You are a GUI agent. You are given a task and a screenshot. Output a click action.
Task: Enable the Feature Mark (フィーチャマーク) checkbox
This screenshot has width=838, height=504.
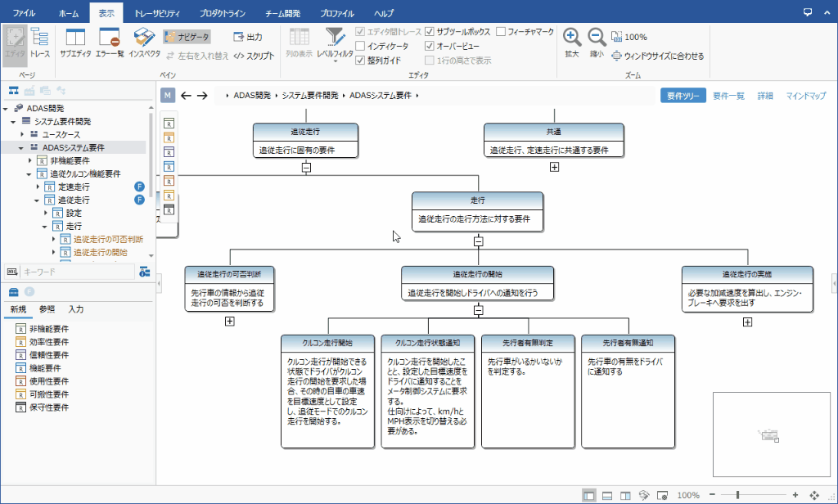pos(501,32)
